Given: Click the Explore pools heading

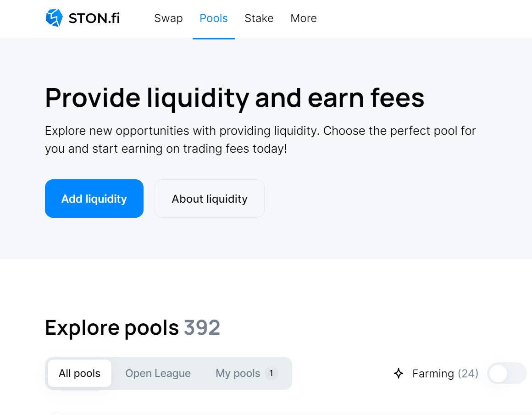Looking at the screenshot, I should pos(111,328).
